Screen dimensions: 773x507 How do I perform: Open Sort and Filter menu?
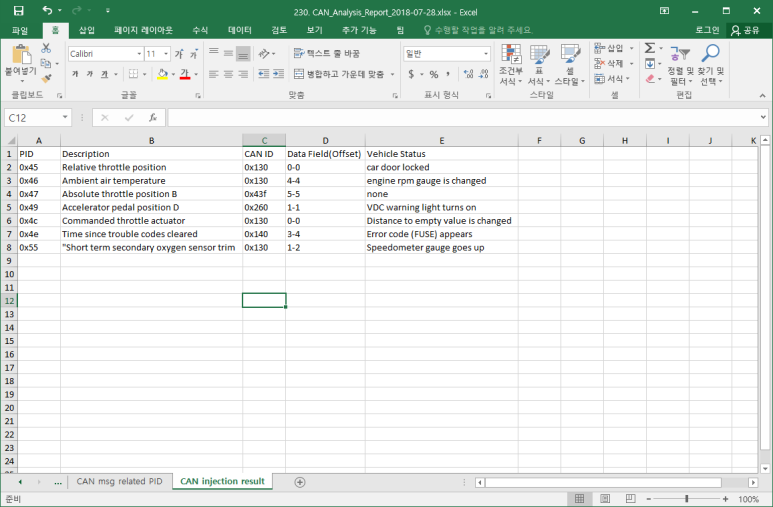coord(680,64)
